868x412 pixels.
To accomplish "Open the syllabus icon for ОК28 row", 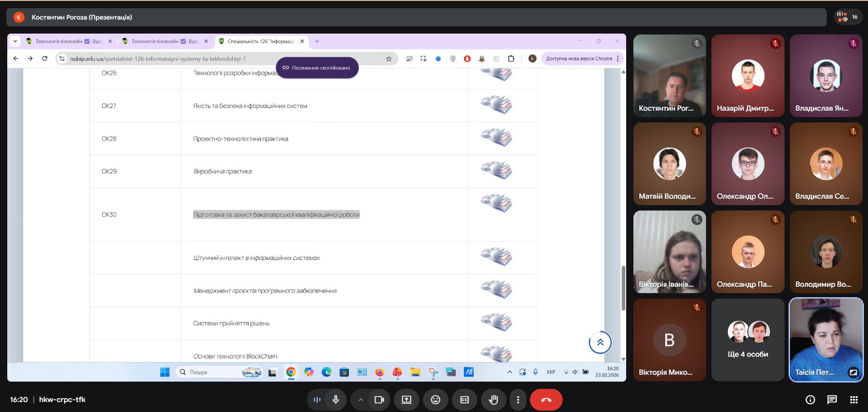I will coord(496,138).
